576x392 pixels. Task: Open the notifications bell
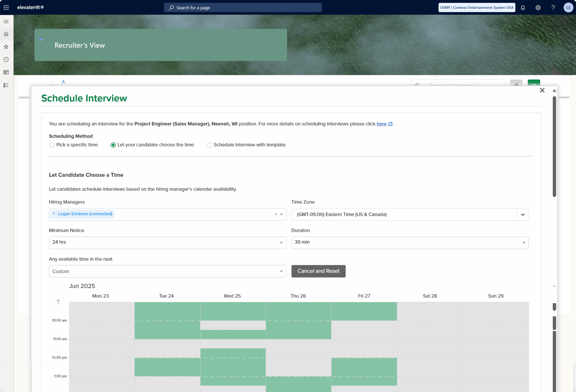pyautogui.click(x=523, y=7)
